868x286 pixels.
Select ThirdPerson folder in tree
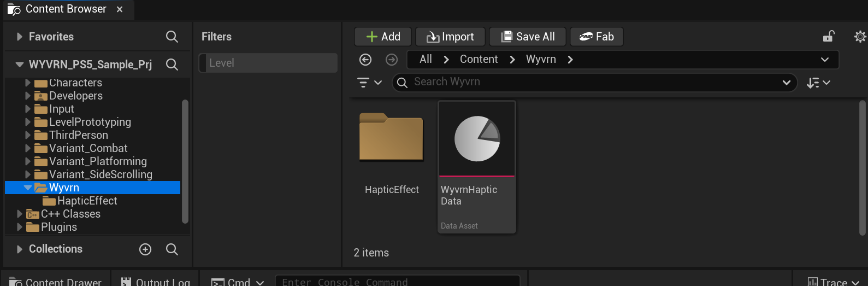(x=79, y=135)
